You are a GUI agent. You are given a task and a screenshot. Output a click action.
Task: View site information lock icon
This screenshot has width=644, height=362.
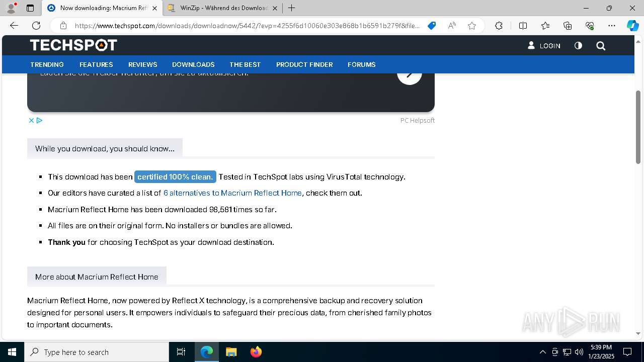click(63, 26)
